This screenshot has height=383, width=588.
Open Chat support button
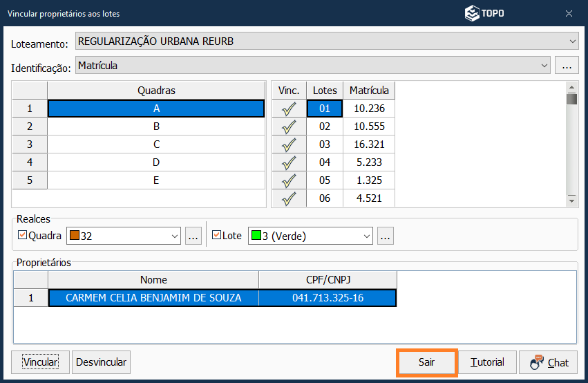pyautogui.click(x=548, y=362)
